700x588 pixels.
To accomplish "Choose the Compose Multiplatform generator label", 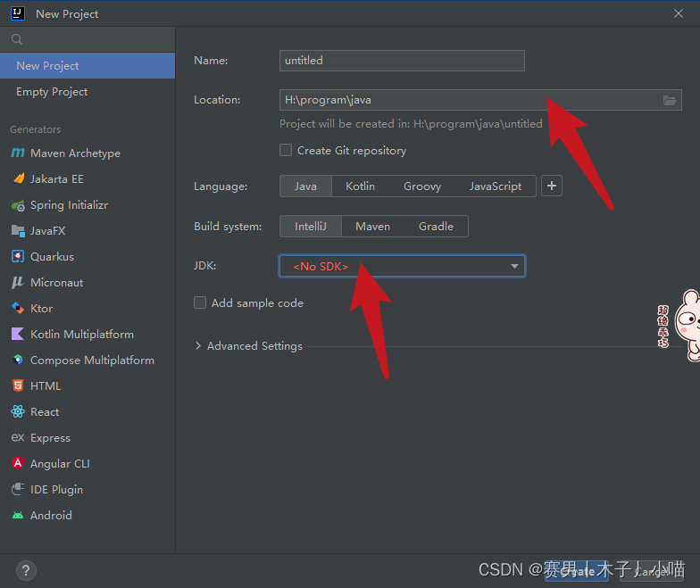I will pyautogui.click(x=93, y=360).
